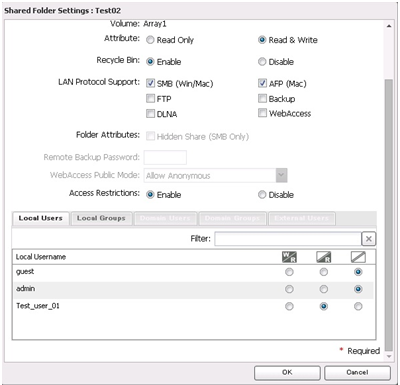The image size is (400, 385).
Task: Click the read-only permission column icon
Action: [x=323, y=257]
